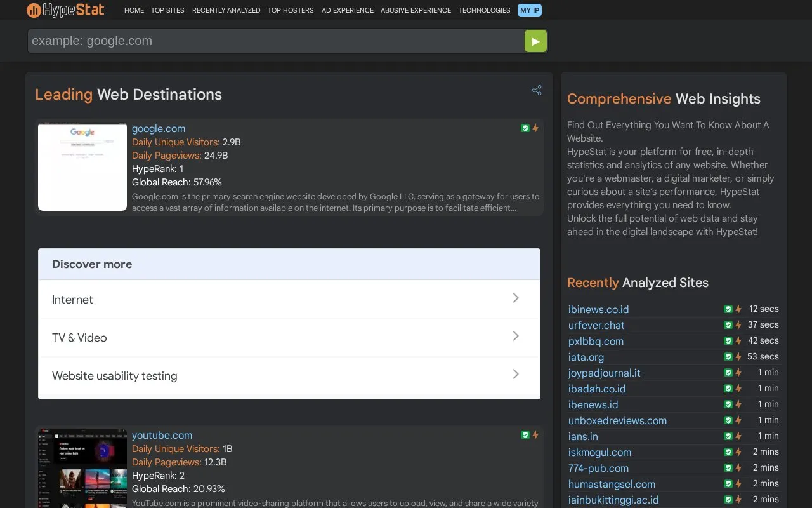Click the lightning icon in ibadah.co.id row
This screenshot has width=812, height=508.
pyautogui.click(x=738, y=389)
